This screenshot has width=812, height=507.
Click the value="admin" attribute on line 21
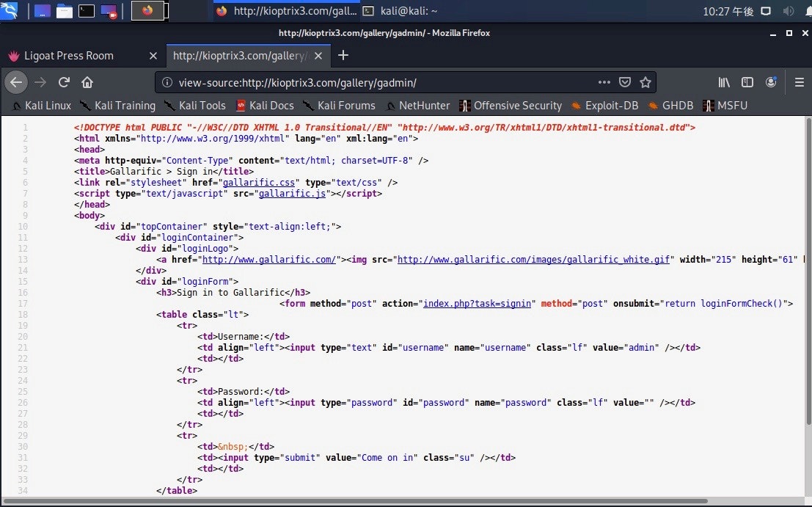pos(626,348)
